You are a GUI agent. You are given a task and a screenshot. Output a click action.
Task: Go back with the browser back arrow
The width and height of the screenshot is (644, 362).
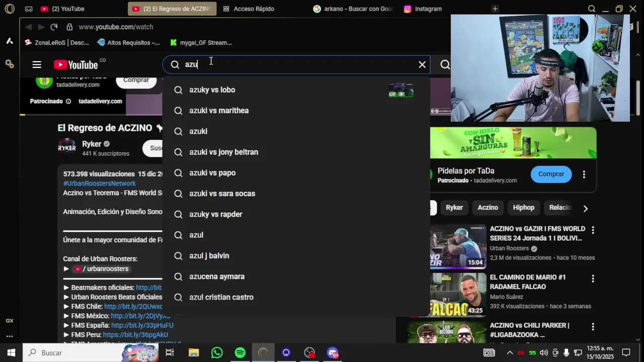point(28,27)
